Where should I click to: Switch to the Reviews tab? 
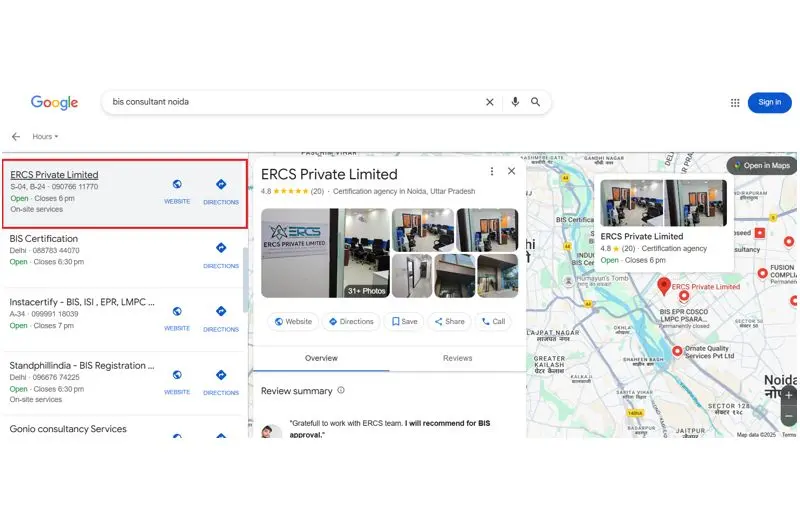(458, 358)
